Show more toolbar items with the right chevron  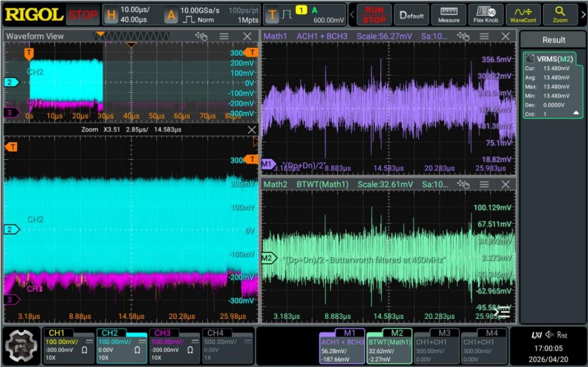tap(583, 15)
